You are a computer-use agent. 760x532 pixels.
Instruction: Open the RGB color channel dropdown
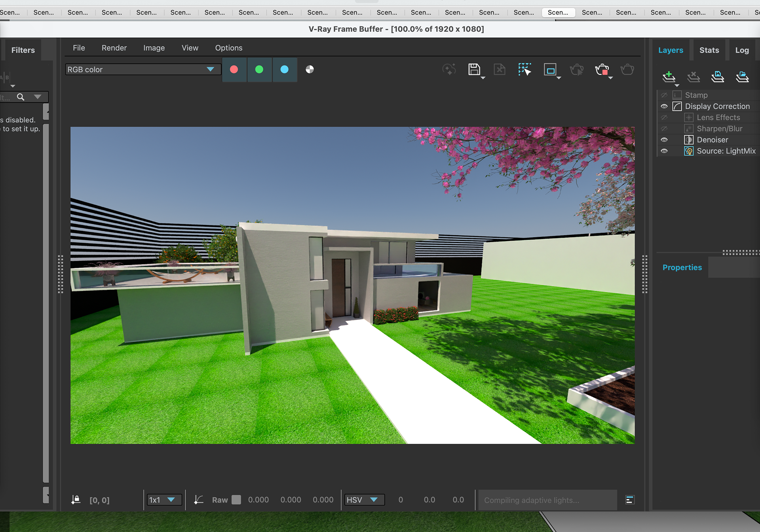click(142, 70)
